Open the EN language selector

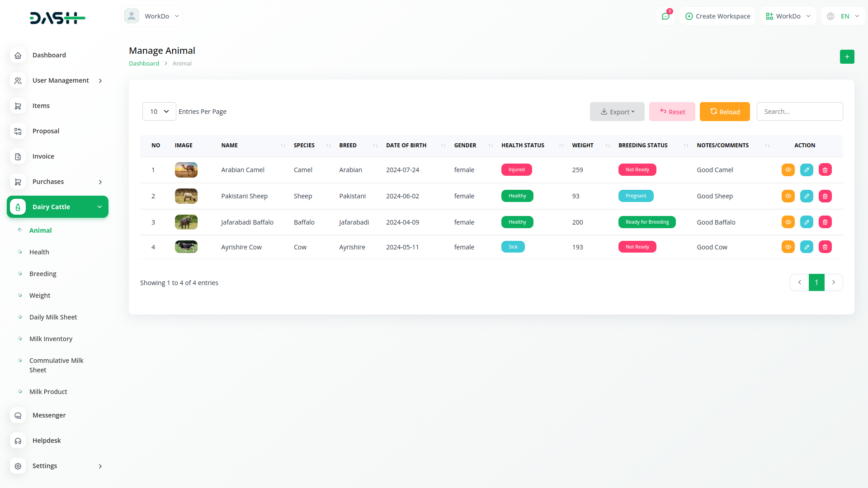(x=844, y=16)
